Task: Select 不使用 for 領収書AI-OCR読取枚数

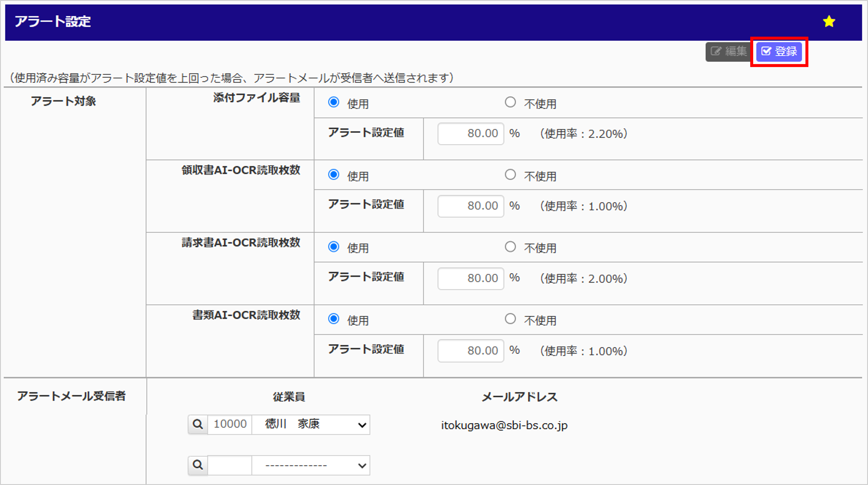Action: (x=510, y=175)
